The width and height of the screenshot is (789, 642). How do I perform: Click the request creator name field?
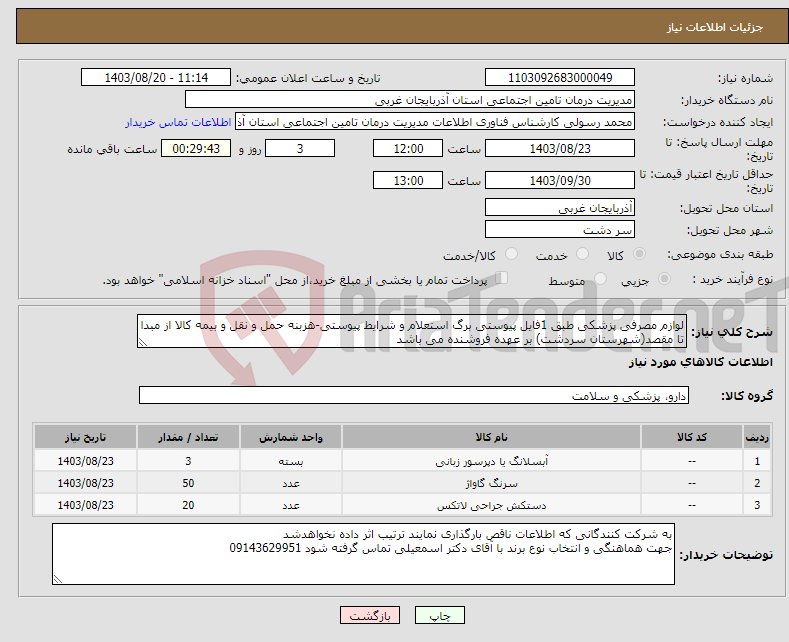coord(435,122)
